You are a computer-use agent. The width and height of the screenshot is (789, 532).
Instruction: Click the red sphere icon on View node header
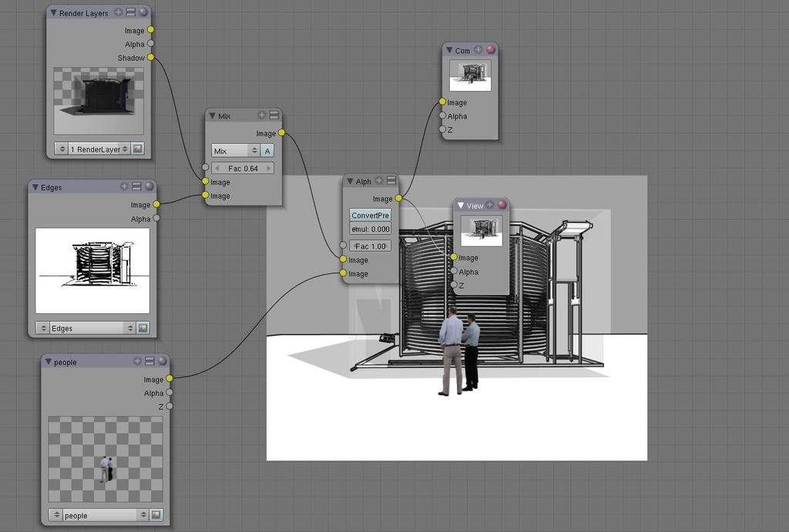click(502, 205)
